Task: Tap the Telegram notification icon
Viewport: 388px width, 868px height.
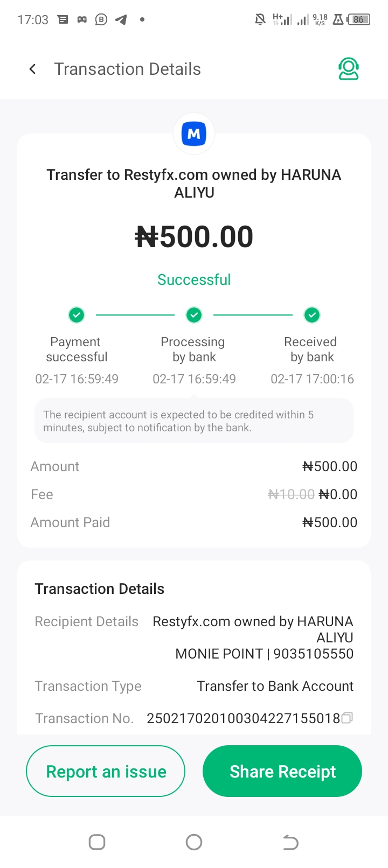Action: tap(121, 20)
